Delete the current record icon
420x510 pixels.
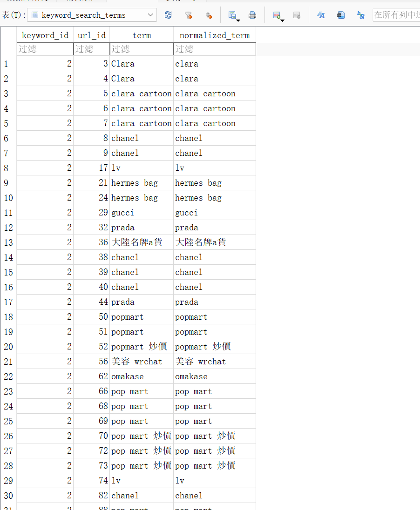(x=297, y=15)
